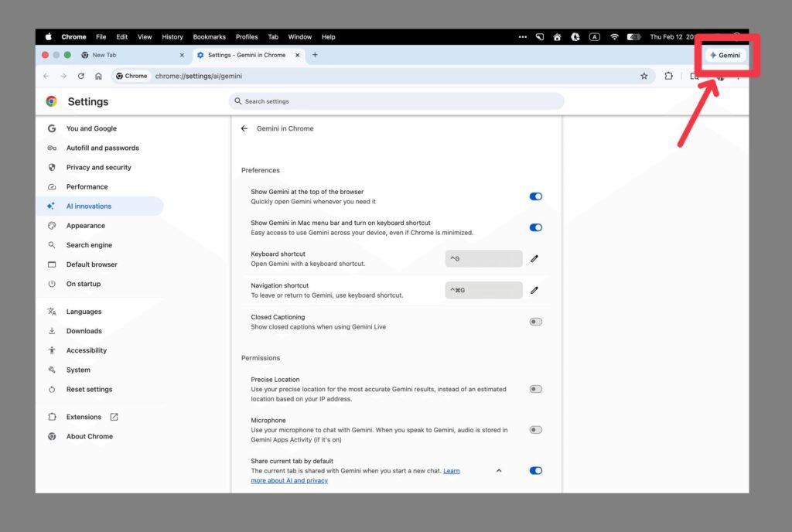Switch to the New Tab tab

click(133, 55)
